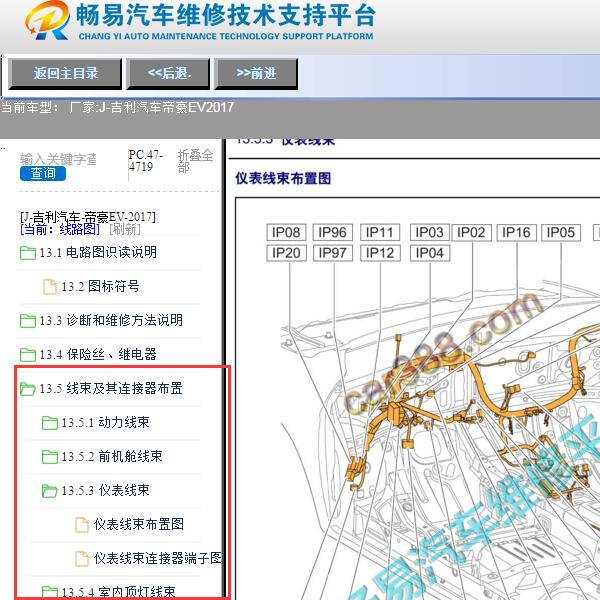Expand 13.5.4 室内顶灯线束
Screen dimensions: 600x600
[118, 592]
